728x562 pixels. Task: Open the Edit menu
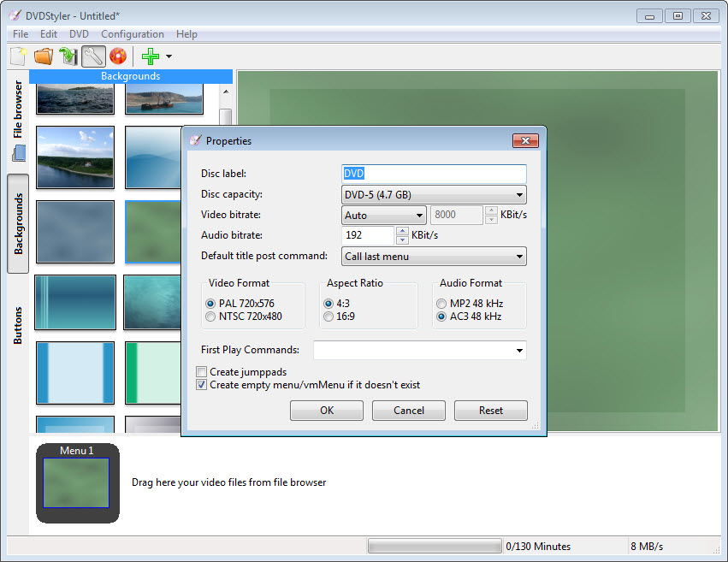pos(49,34)
